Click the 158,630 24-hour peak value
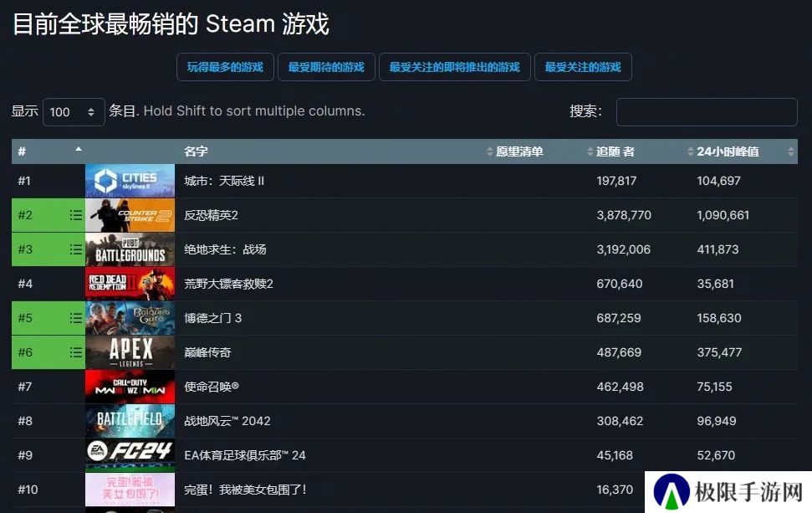This screenshot has width=812, height=513. point(719,318)
